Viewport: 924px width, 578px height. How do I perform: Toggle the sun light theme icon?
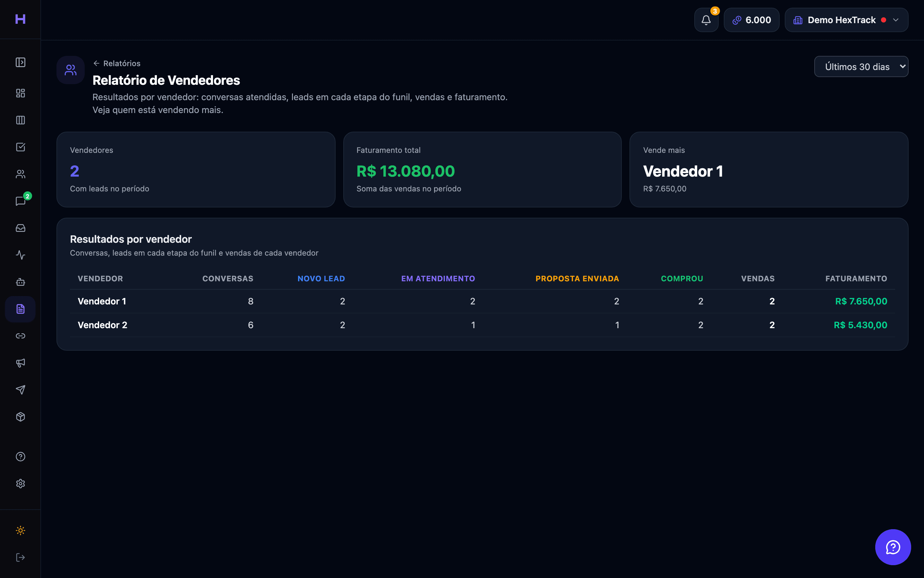click(x=20, y=530)
